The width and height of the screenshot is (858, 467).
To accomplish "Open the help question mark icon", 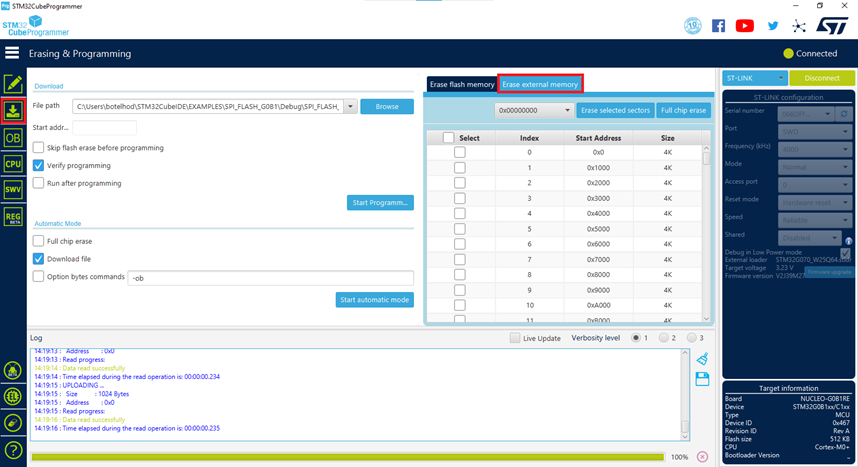I will click(x=13, y=451).
